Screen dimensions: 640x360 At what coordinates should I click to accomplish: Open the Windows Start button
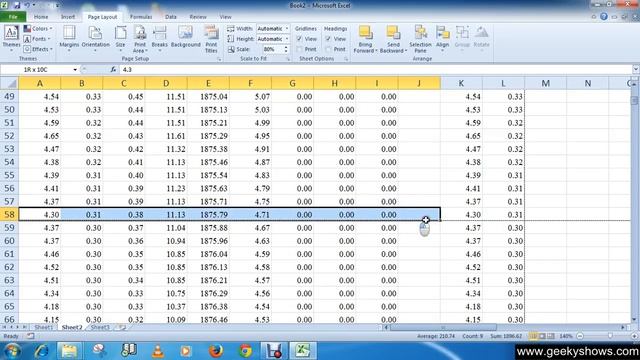coord(12,351)
